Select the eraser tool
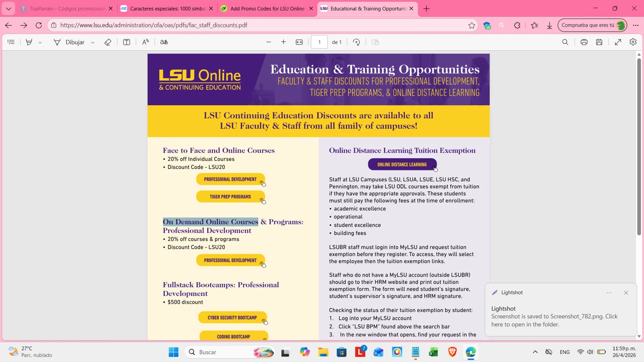The height and width of the screenshot is (362, 644). pos(108,42)
